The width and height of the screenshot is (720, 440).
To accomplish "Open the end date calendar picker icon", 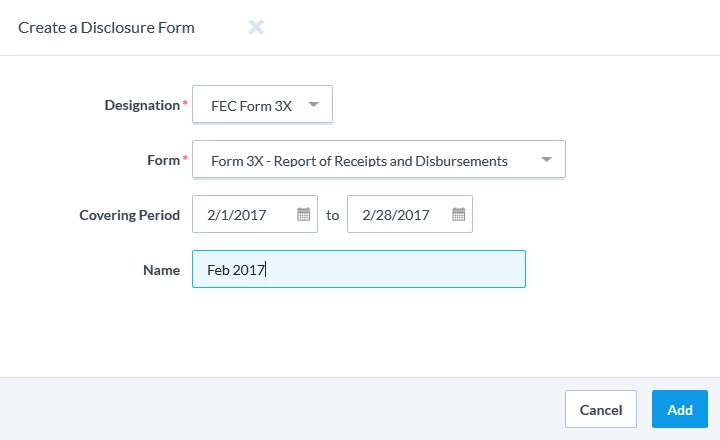I will 458,214.
